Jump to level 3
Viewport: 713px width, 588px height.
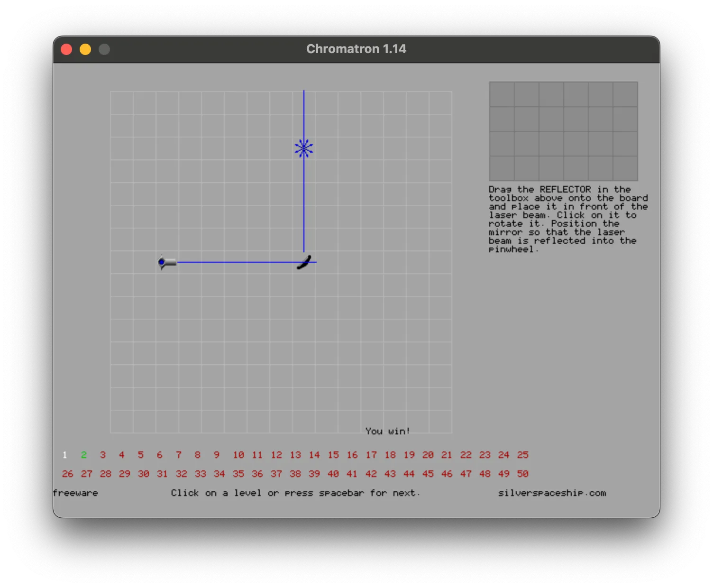pos(103,455)
